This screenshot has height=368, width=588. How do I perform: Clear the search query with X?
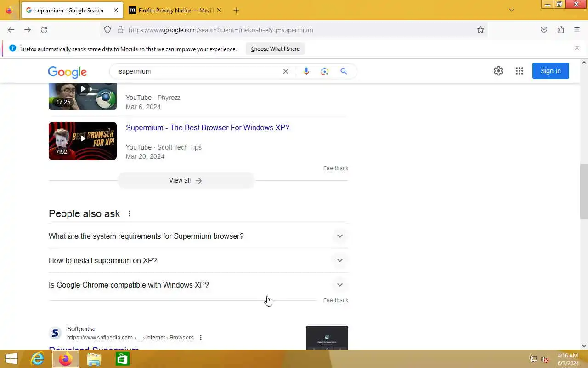(286, 71)
